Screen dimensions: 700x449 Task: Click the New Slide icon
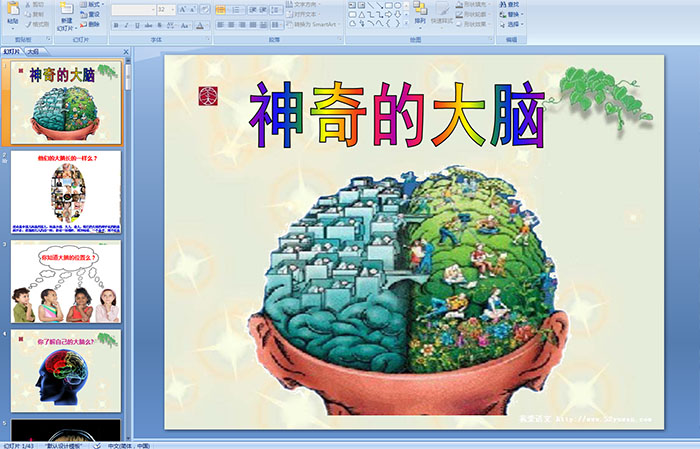(67, 9)
